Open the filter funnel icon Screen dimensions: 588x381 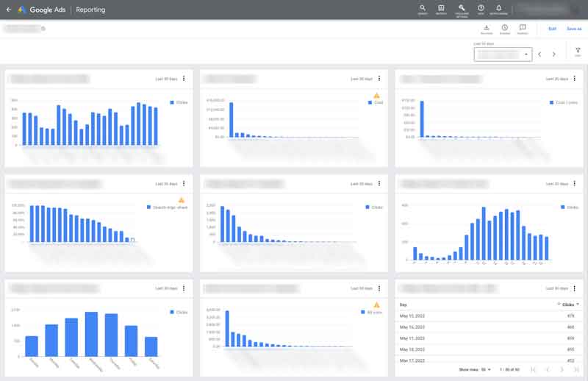coord(578,51)
